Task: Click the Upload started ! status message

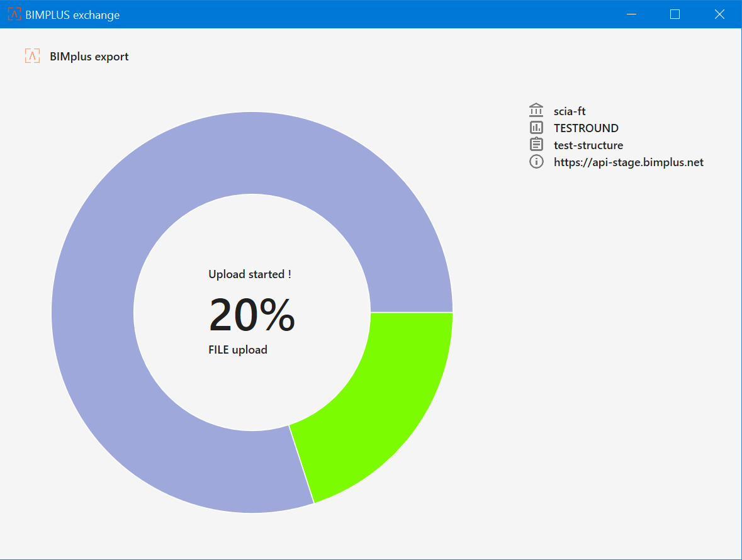Action: 249,274
